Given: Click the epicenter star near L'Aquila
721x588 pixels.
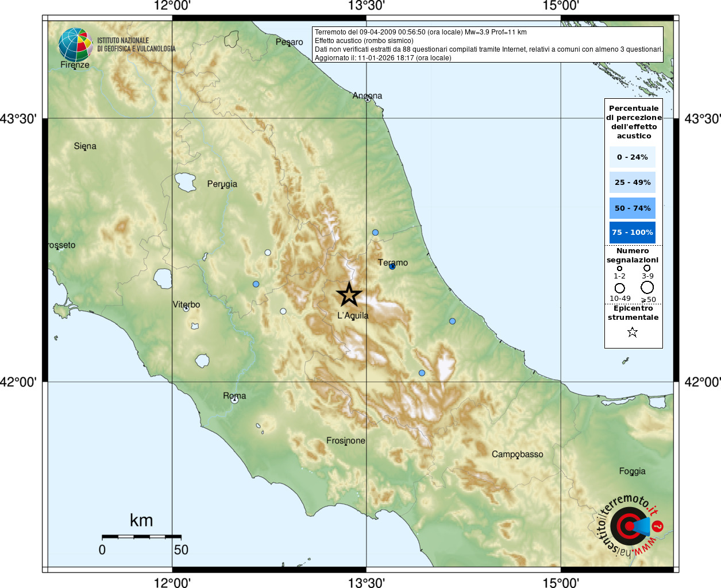Looking at the screenshot, I should 349,295.
